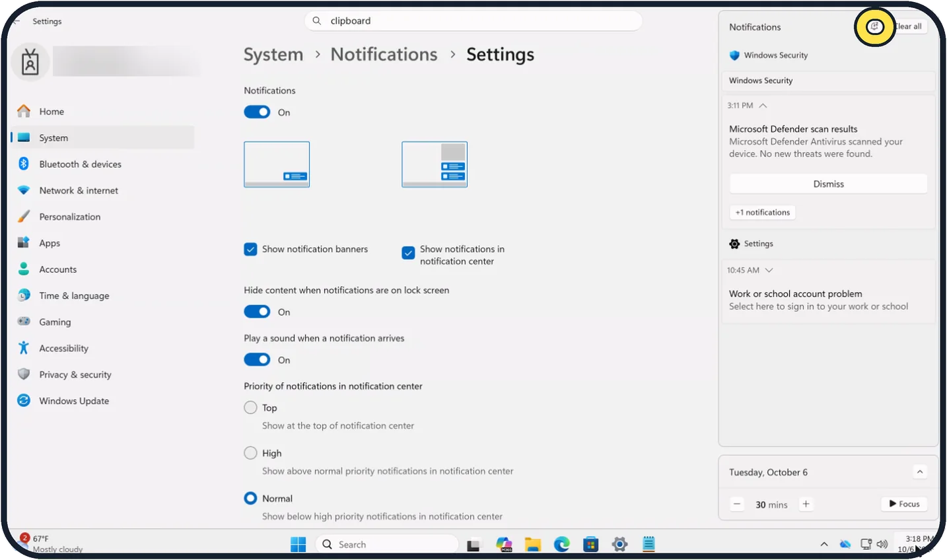Click the volume icon in system tray
The height and width of the screenshot is (560, 947).
(x=882, y=545)
